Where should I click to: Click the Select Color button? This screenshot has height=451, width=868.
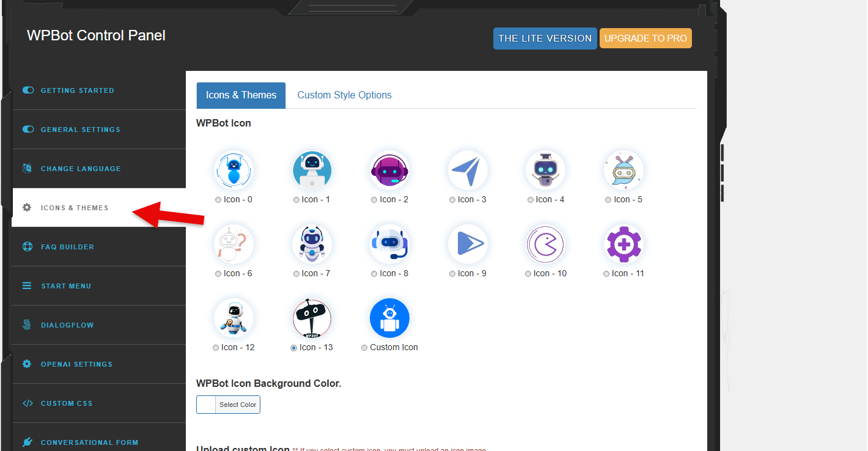click(x=238, y=405)
